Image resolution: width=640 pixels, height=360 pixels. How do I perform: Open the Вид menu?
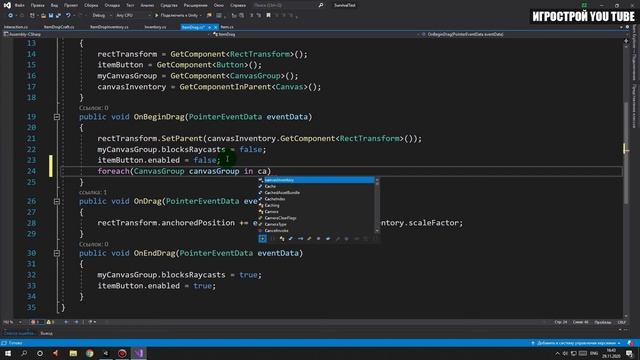point(54,5)
